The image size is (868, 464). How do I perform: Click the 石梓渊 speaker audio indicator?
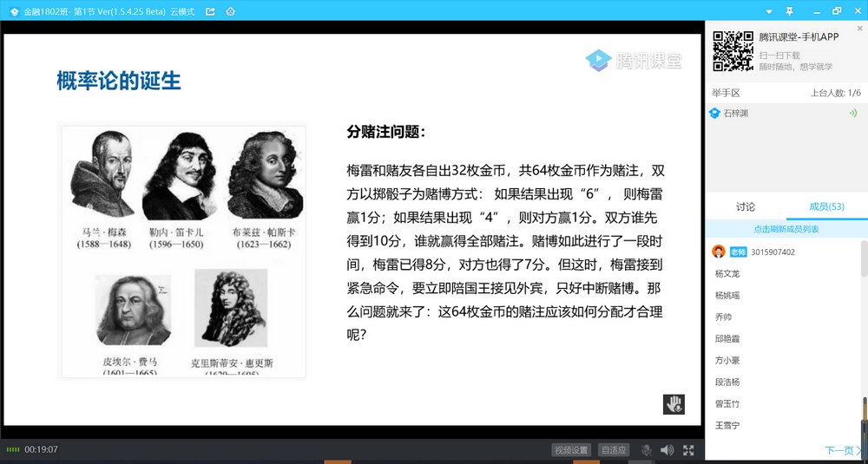(x=853, y=114)
